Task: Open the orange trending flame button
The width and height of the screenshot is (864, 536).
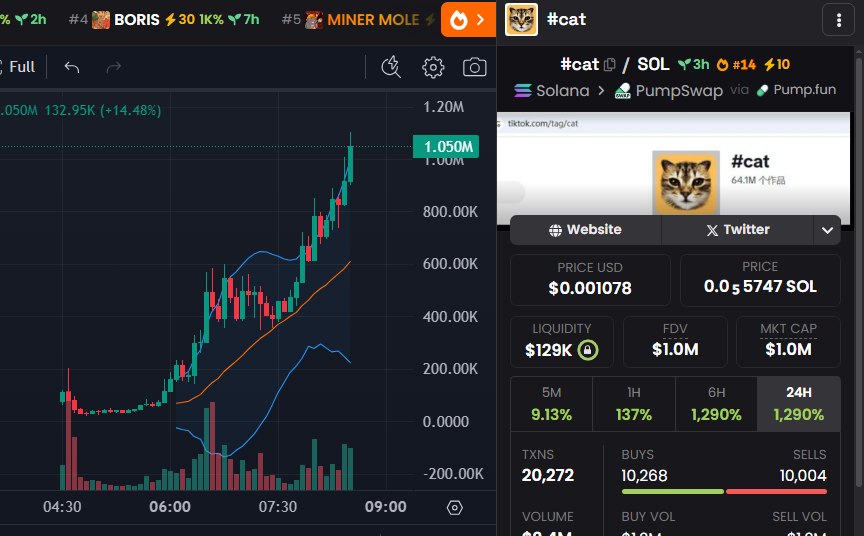Action: (468, 20)
